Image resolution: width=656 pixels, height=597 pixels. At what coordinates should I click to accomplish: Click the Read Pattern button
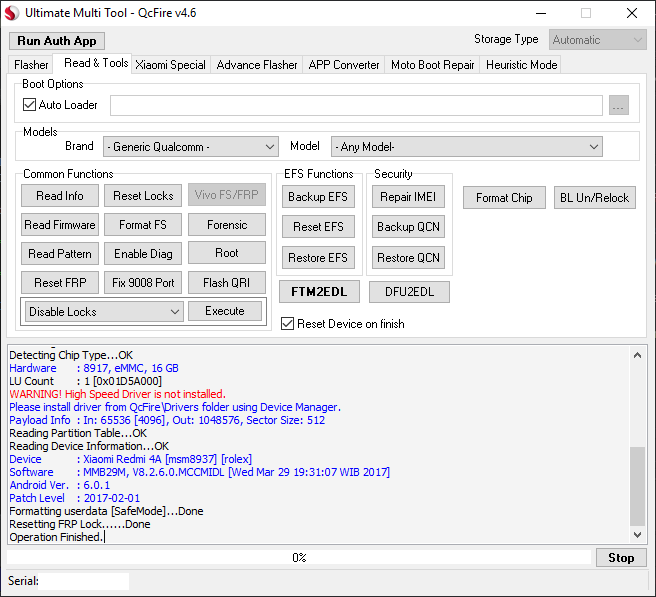(60, 254)
